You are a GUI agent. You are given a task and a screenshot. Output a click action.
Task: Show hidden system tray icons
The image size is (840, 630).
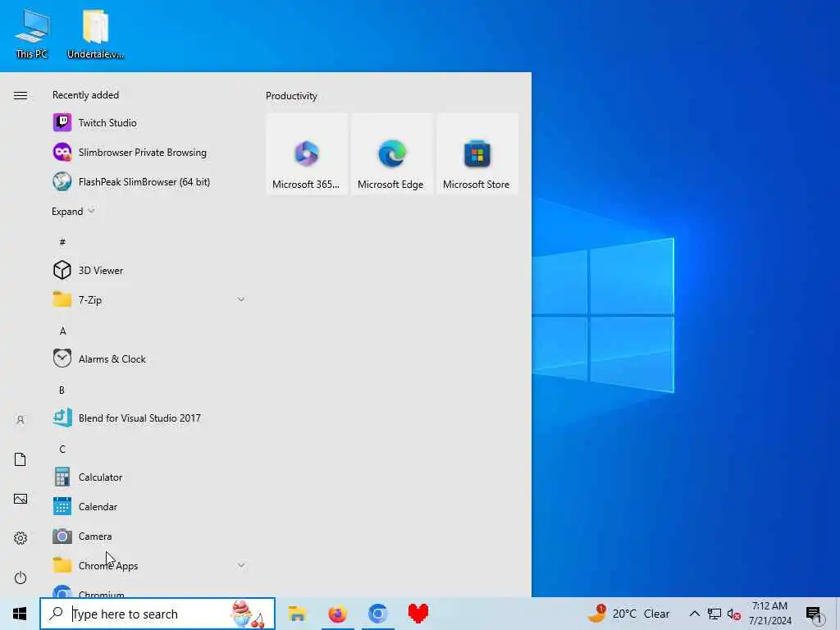click(x=694, y=614)
